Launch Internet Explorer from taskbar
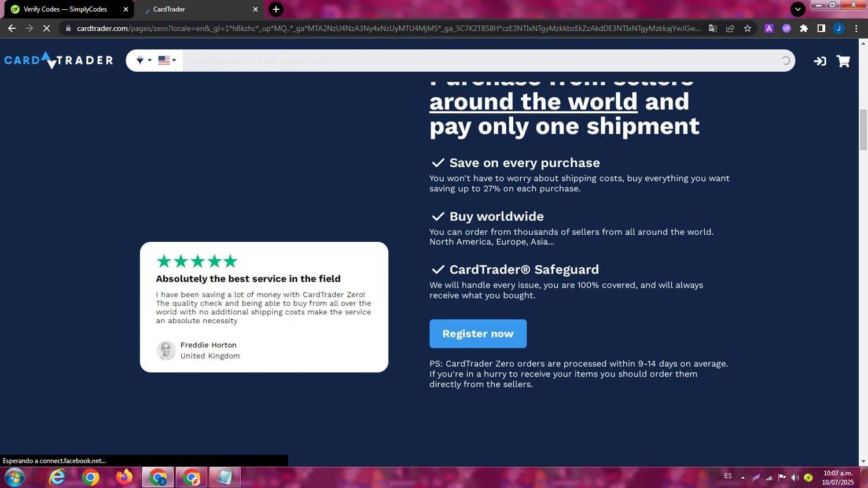868x488 pixels. [x=57, y=478]
